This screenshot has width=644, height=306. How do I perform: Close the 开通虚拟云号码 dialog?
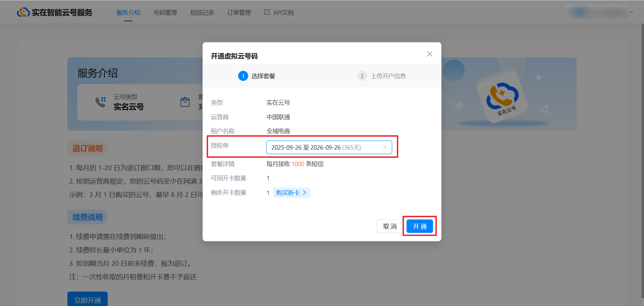(429, 54)
